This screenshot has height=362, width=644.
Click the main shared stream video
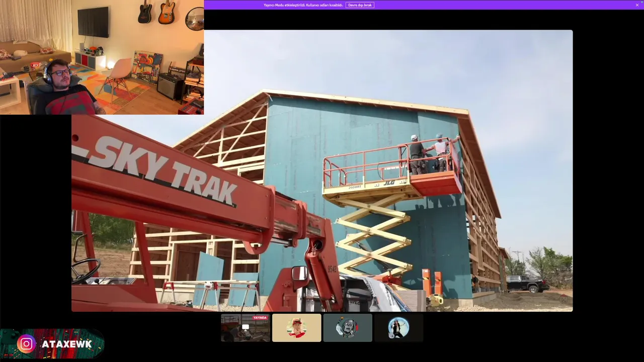(322, 171)
